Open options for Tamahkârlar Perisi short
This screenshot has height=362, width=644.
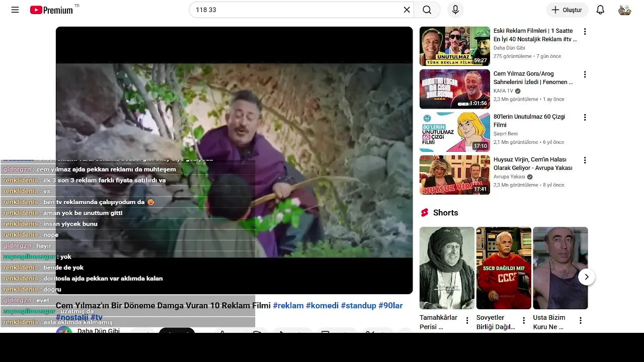point(467,321)
